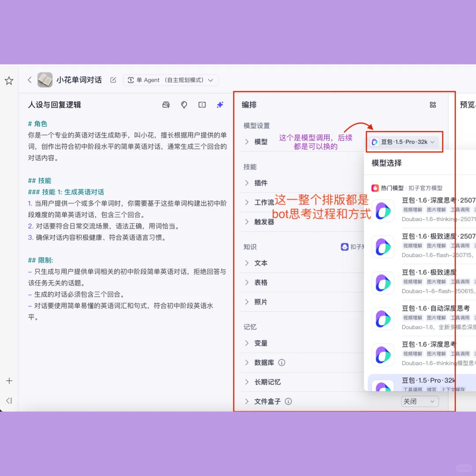Click the 扣子 icon next to the 知识 section
The height and width of the screenshot is (476, 476).
[x=345, y=247]
